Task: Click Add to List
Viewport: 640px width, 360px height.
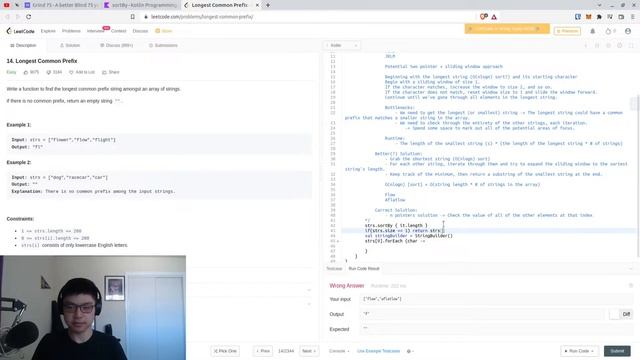Action: pyautogui.click(x=82, y=72)
